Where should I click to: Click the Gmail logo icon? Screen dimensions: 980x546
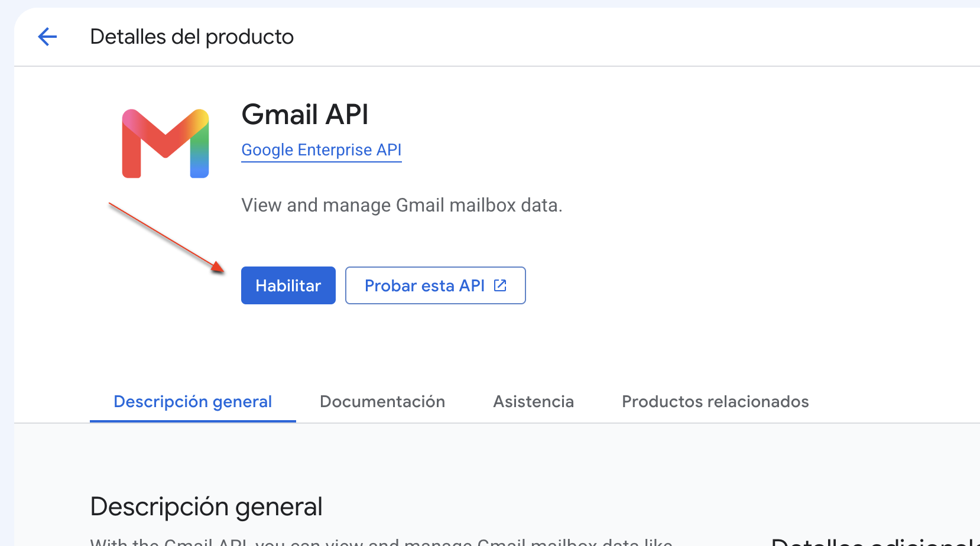(x=166, y=144)
